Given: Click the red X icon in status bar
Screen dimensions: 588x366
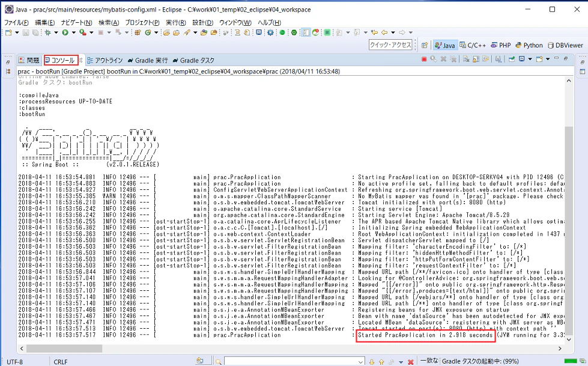Looking at the screenshot, I should pyautogui.click(x=411, y=362).
